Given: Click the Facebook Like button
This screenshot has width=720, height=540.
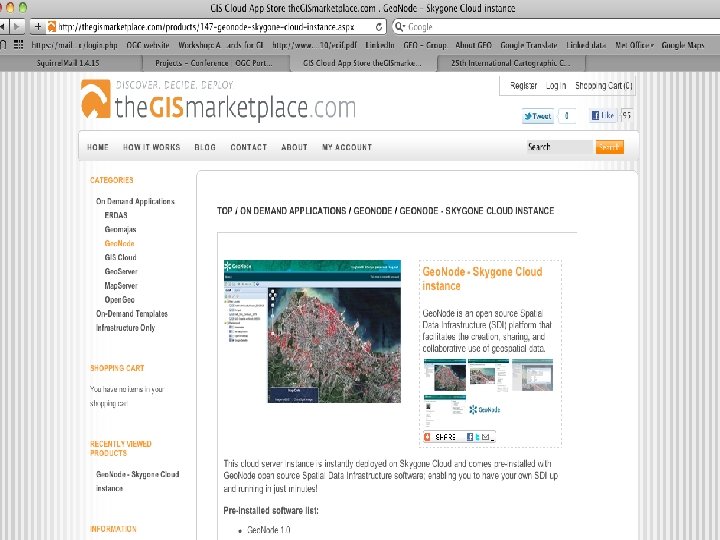Looking at the screenshot, I should tap(602, 115).
